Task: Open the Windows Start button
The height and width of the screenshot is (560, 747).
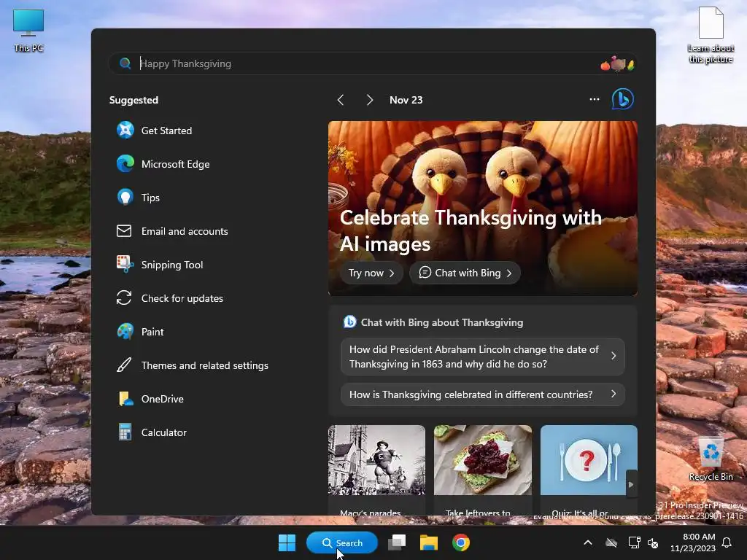Action: click(287, 542)
